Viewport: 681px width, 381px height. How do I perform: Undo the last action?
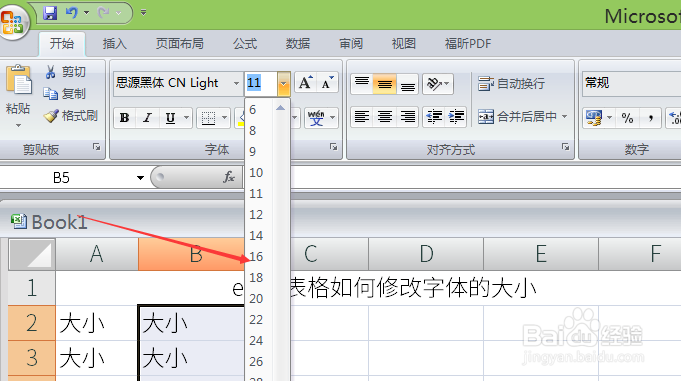(72, 13)
